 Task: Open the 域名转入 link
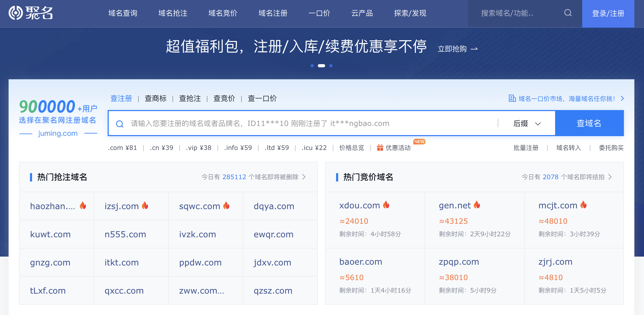pos(569,148)
